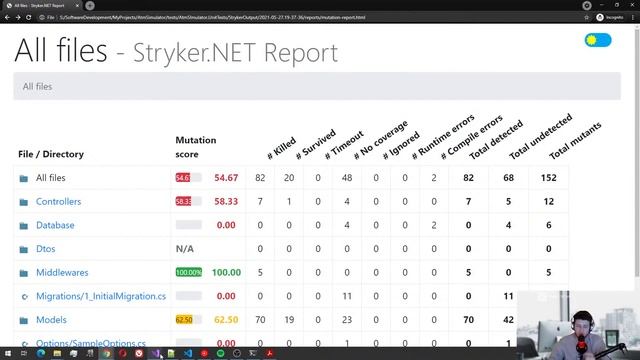This screenshot has width=640, height=360.
Task: Click the Controllers mutation score bar 58.33
Action: (x=189, y=201)
